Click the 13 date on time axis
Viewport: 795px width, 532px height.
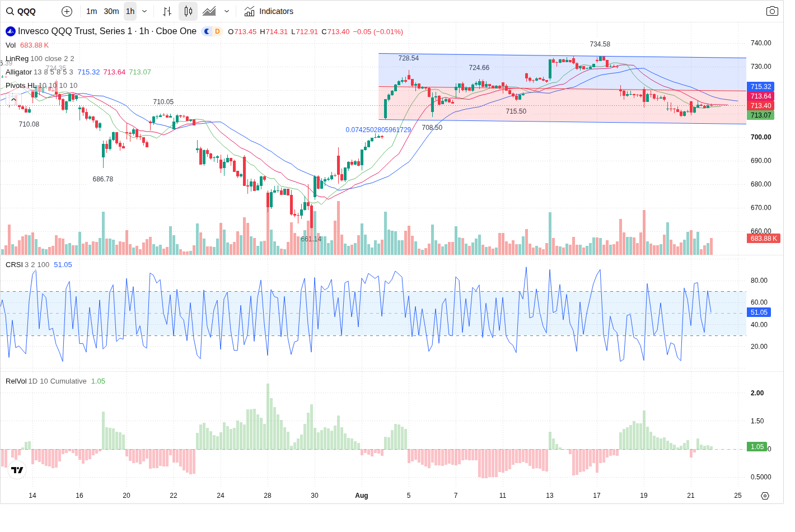tap(550, 496)
